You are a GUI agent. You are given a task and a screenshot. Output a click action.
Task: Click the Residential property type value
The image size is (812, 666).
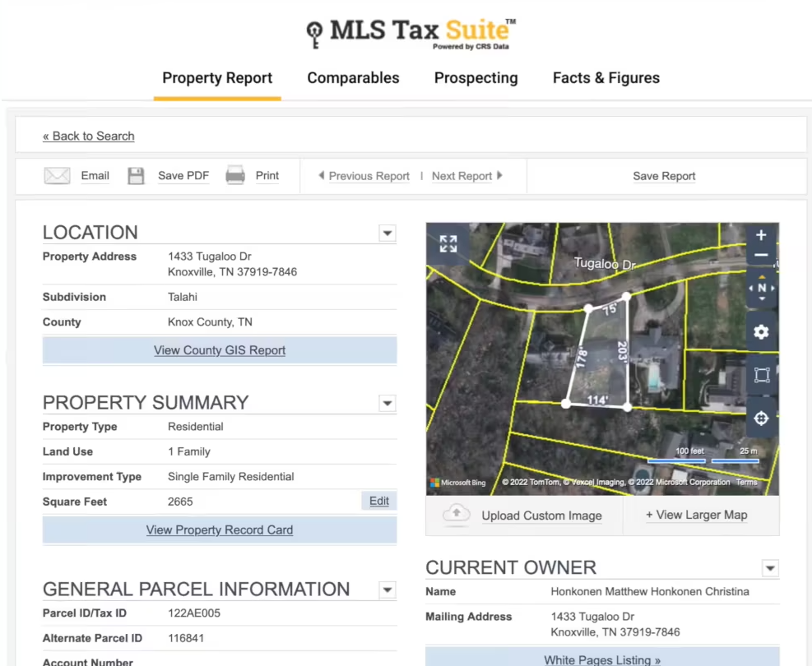click(196, 427)
